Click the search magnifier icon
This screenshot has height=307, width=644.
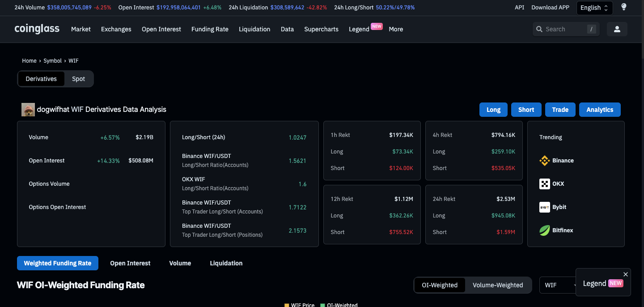pyautogui.click(x=539, y=29)
